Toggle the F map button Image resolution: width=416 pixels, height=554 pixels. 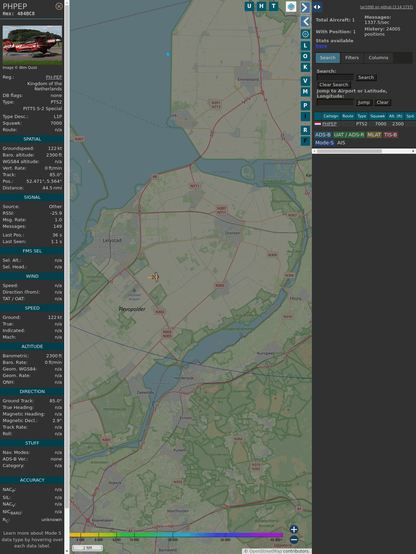click(x=305, y=141)
